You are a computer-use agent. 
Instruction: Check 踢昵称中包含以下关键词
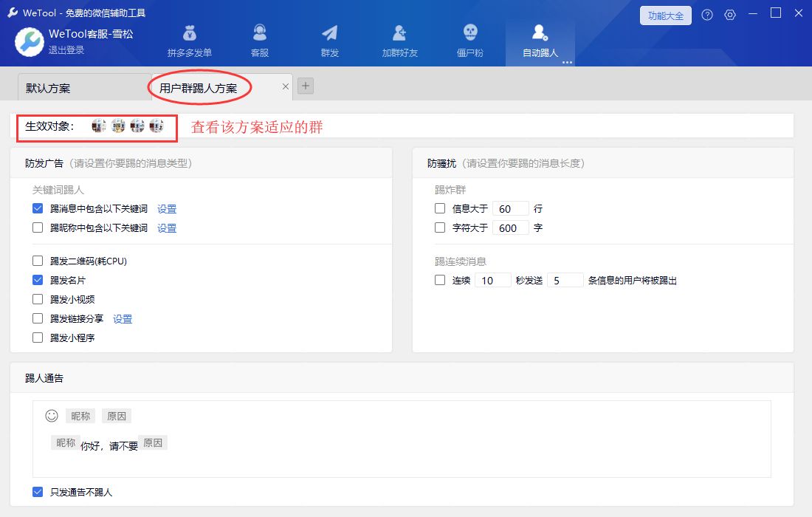[38, 227]
